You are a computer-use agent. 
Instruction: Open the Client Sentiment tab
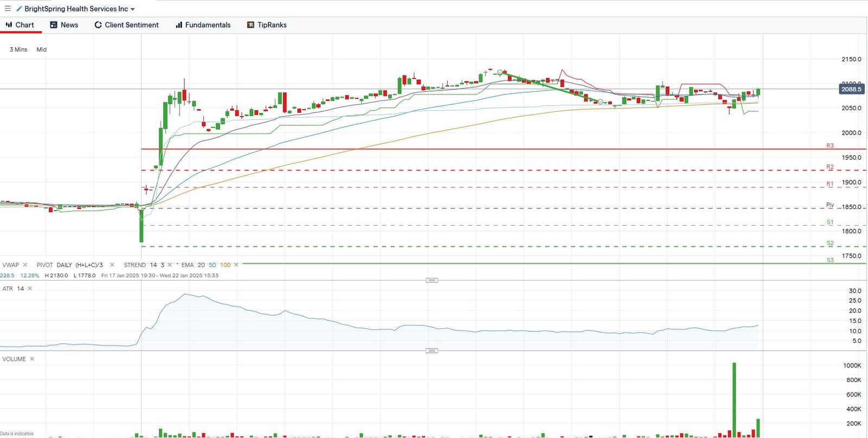click(x=126, y=25)
